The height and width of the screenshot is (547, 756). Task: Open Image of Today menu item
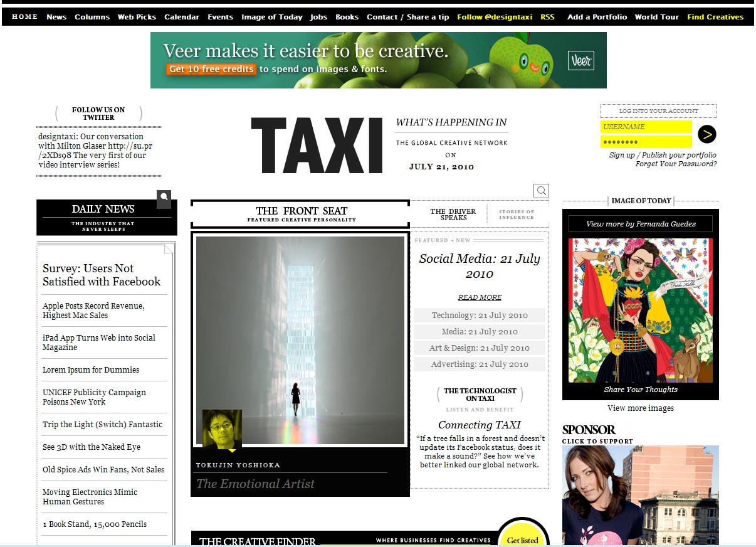[272, 17]
